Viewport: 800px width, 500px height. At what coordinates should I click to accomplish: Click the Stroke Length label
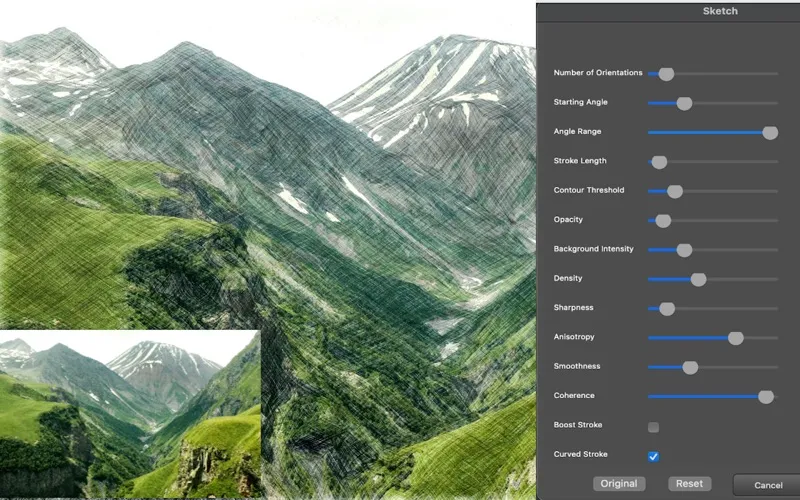point(580,161)
